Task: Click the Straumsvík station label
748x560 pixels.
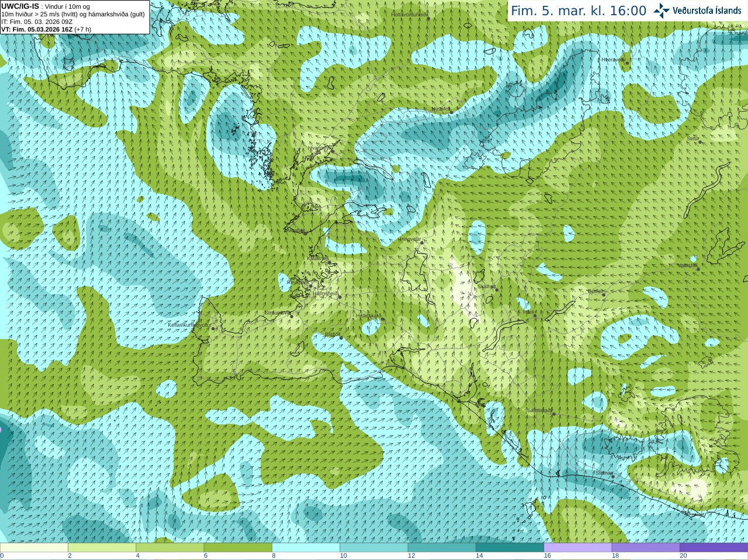Action: pyautogui.click(x=277, y=313)
